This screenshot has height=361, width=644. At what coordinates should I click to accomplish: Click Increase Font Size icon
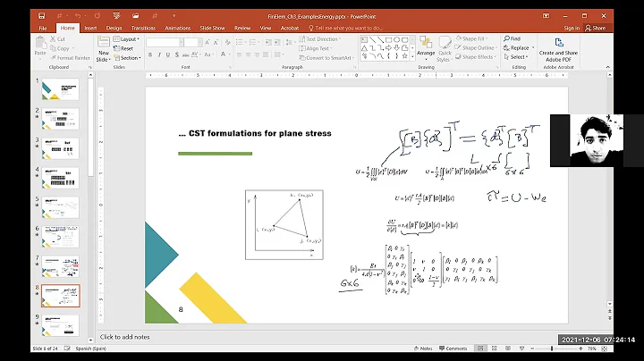(208, 42)
